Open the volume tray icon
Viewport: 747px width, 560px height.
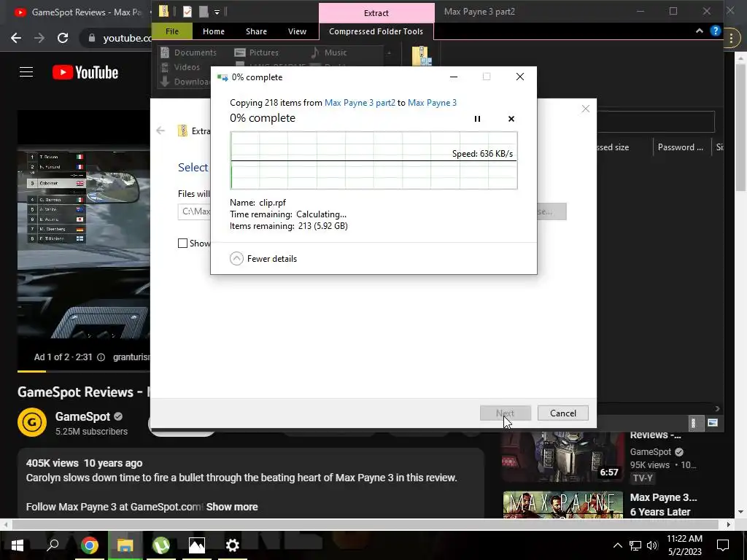tap(652, 545)
